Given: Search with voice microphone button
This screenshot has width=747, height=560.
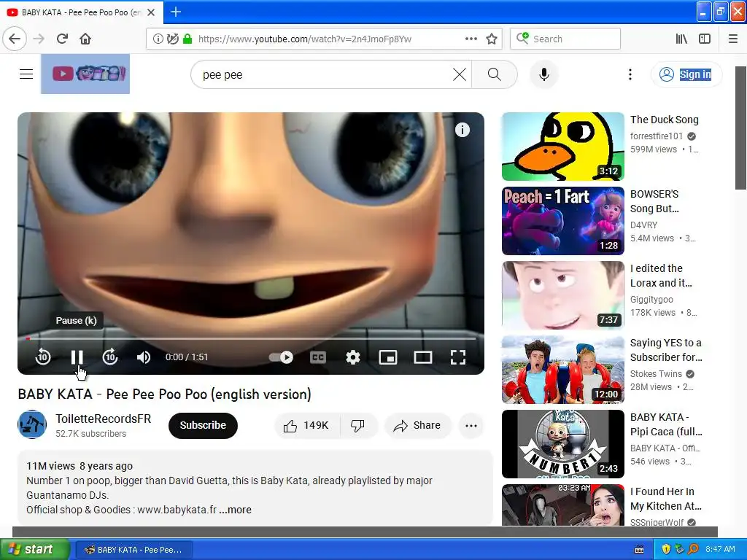Looking at the screenshot, I should pyautogui.click(x=543, y=74).
